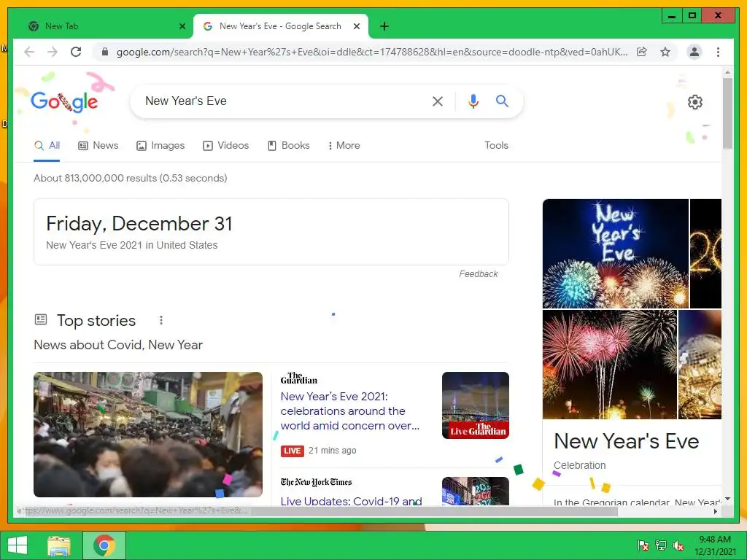Switch to Books results

pyautogui.click(x=289, y=146)
